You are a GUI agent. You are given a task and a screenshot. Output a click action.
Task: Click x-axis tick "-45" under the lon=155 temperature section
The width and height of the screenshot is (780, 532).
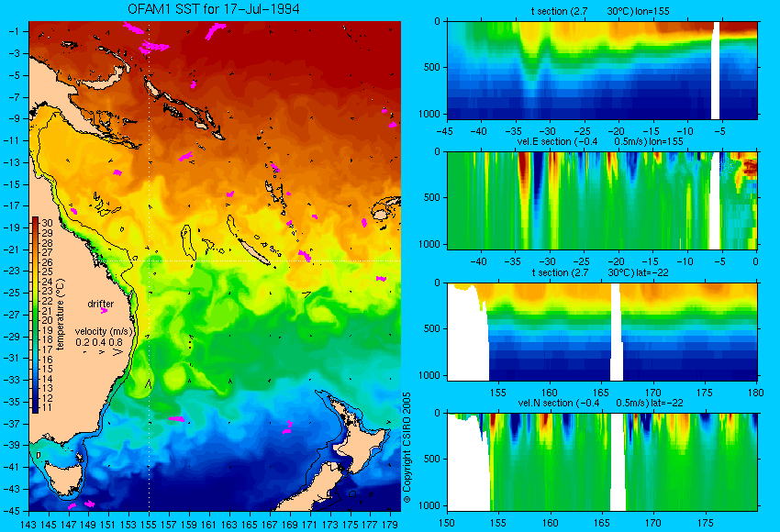click(x=444, y=132)
